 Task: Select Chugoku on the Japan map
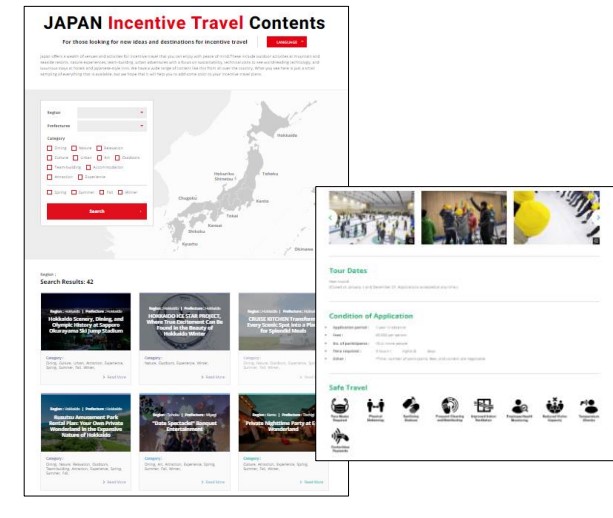188,198
